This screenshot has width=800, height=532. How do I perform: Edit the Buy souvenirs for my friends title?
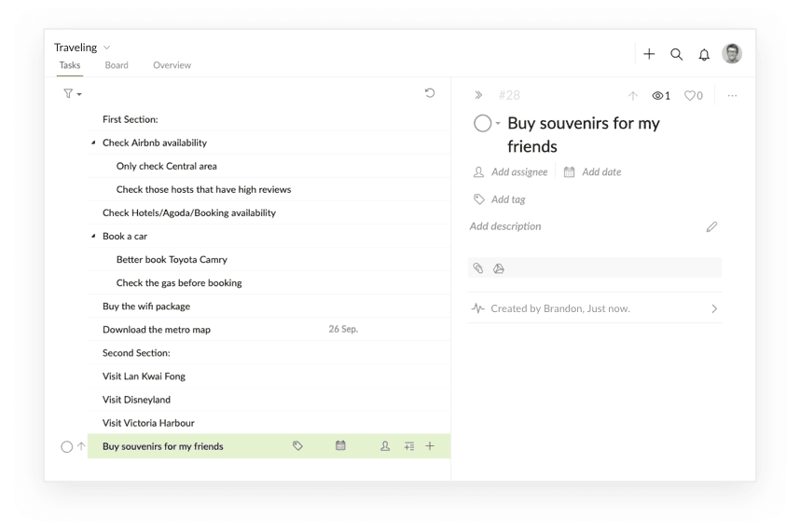point(583,135)
